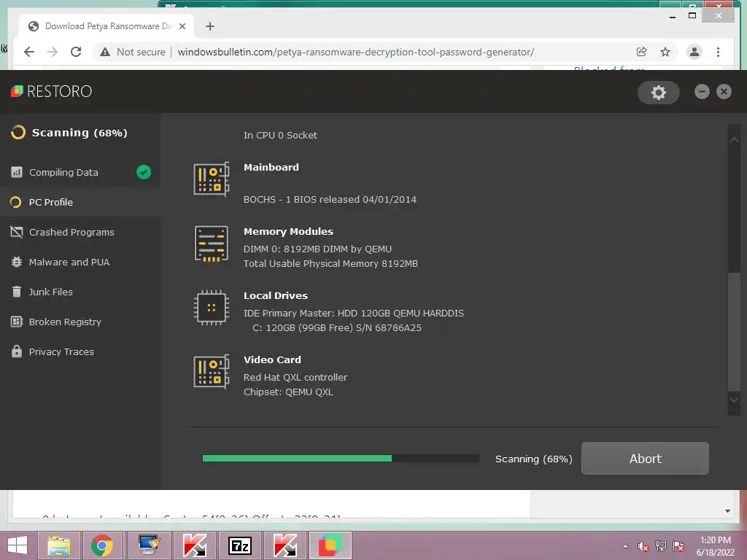Click the network tray icon
The width and height of the screenshot is (747, 560).
pos(661,546)
